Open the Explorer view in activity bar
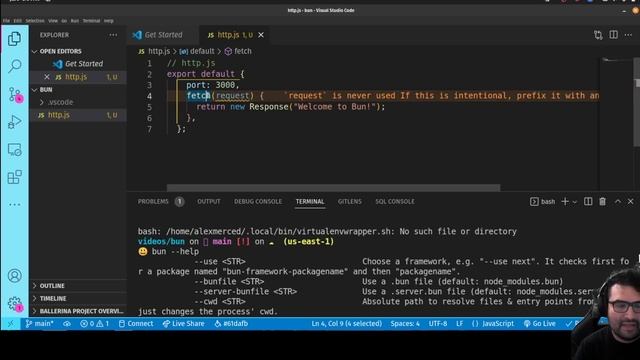Screen dimensions: 640x360 coord(14,39)
